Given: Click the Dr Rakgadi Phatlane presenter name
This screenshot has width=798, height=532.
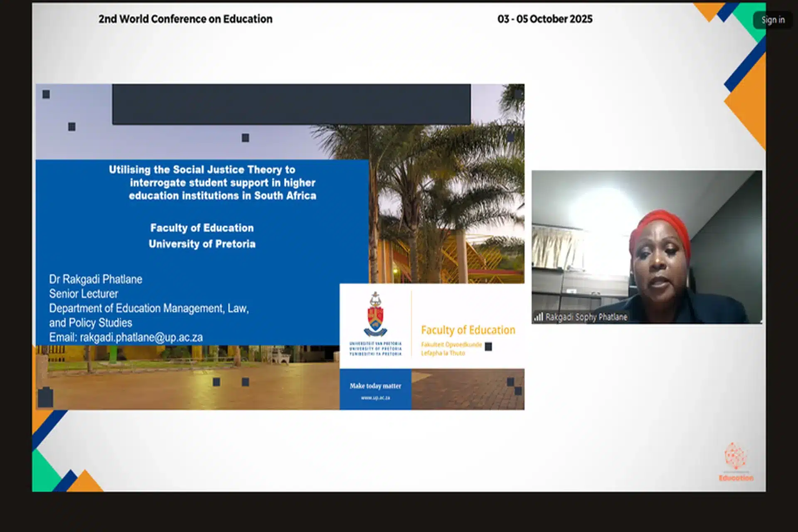Looking at the screenshot, I should click(96, 279).
